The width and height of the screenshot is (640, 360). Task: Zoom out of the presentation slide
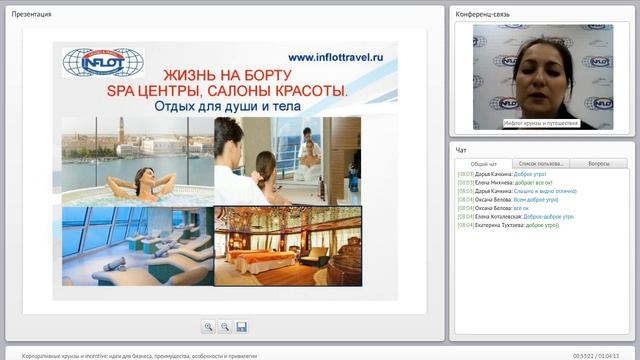[x=224, y=327]
